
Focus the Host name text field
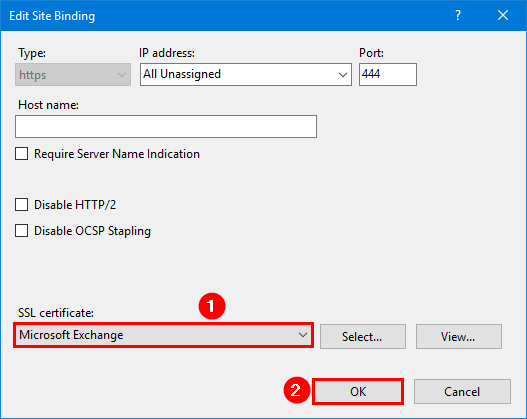(x=166, y=126)
